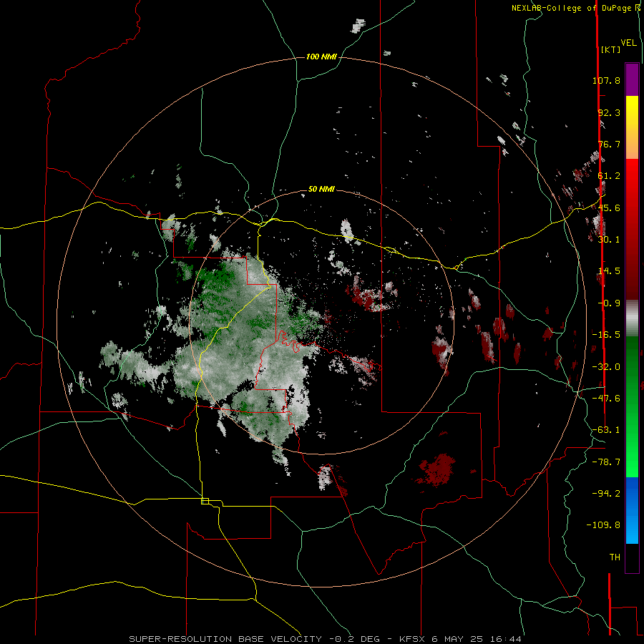Pick the black TH segment of the scale
The width and height of the screenshot is (644, 644).
[632, 557]
